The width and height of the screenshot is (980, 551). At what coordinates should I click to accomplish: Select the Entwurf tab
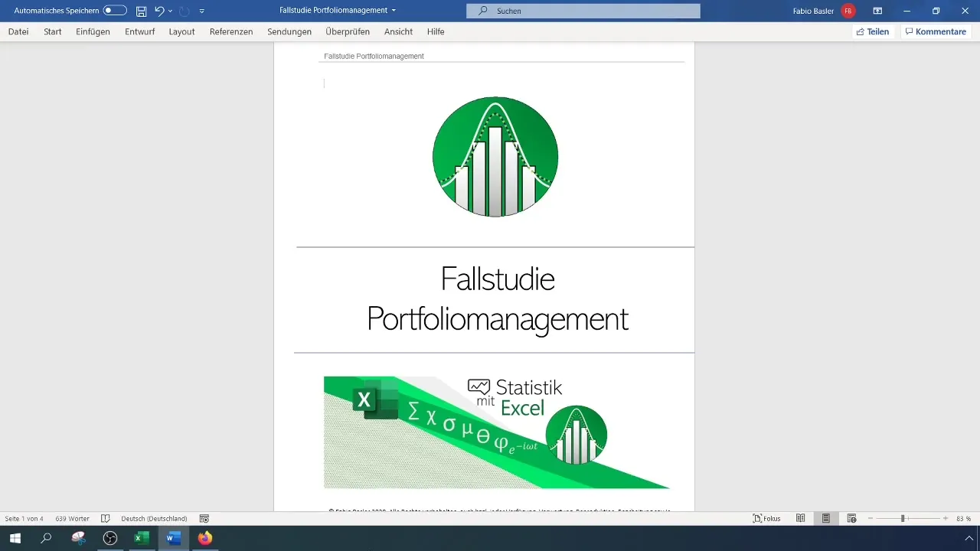coord(140,31)
